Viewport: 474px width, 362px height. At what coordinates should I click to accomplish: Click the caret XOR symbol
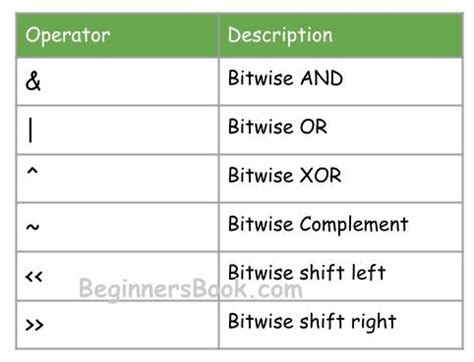click(x=32, y=172)
